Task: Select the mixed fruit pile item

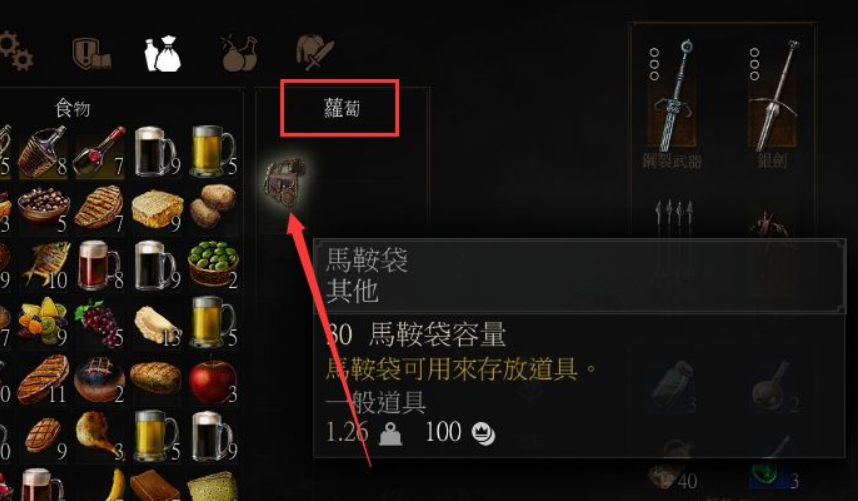Action: [43, 322]
